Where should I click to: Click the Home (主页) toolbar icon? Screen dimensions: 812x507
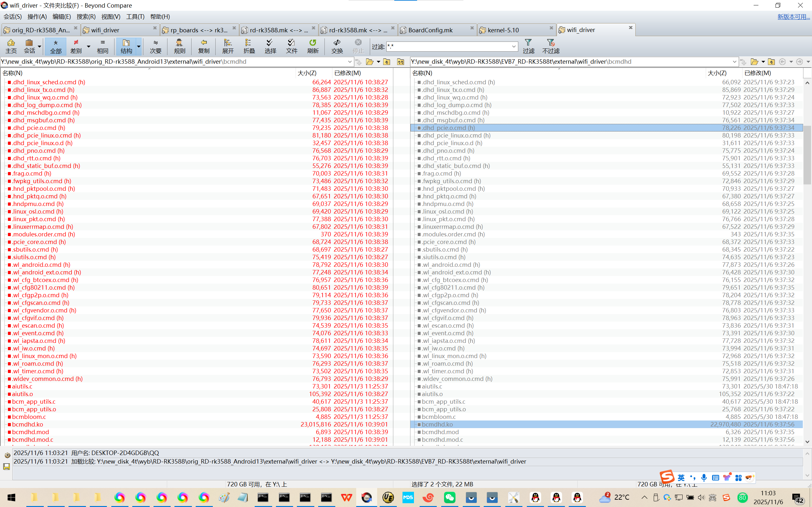pyautogui.click(x=11, y=46)
